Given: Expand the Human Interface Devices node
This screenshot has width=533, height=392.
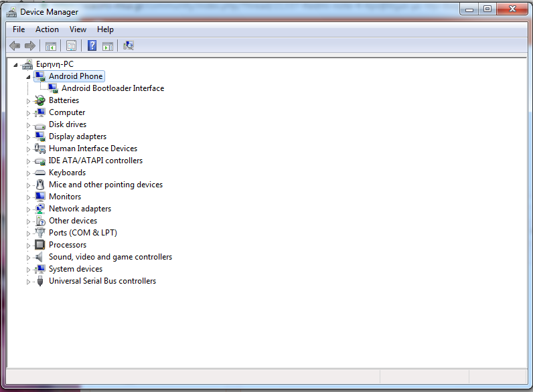Looking at the screenshot, I should [28, 149].
